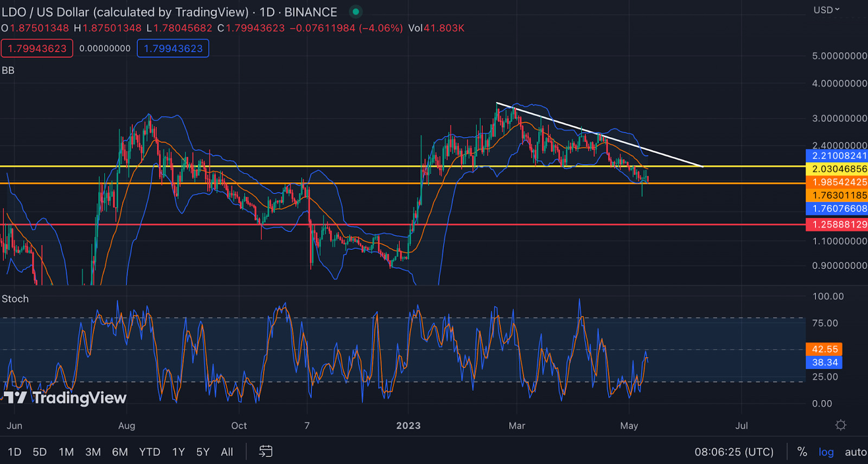Select the 1Y time range

[x=178, y=452]
